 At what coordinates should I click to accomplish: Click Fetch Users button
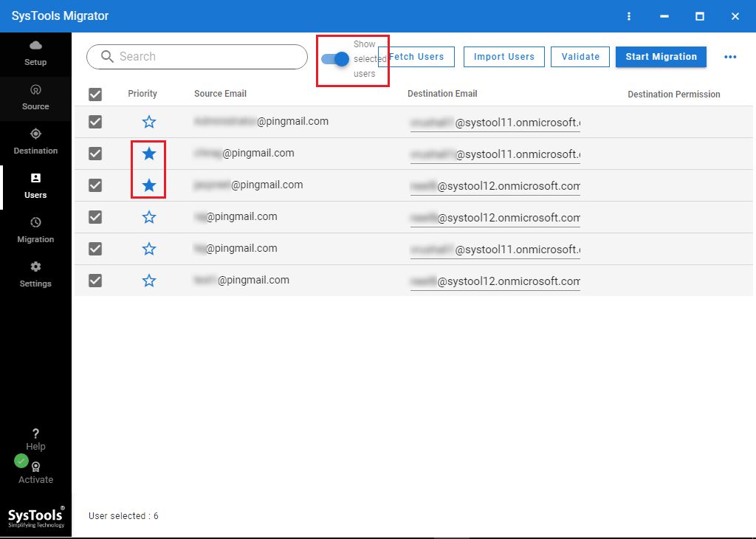tap(416, 57)
